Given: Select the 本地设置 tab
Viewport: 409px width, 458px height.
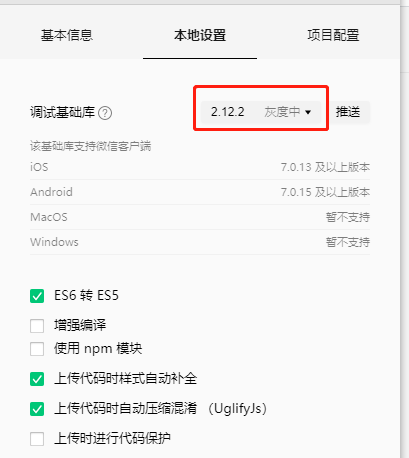Looking at the screenshot, I should point(200,35).
